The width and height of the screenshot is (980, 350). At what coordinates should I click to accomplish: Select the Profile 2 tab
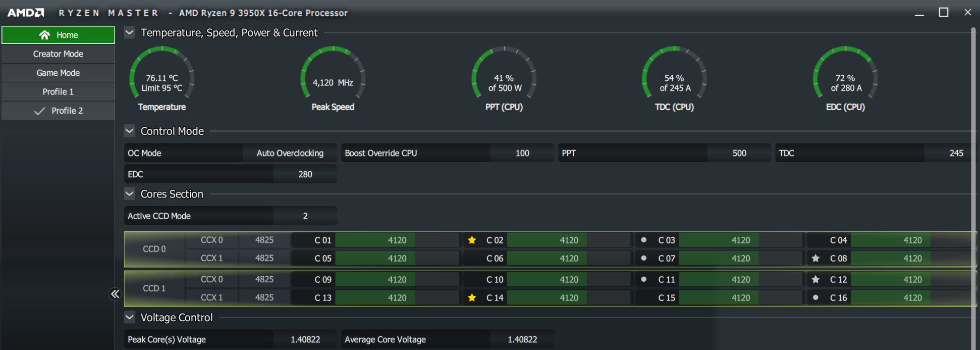58,111
